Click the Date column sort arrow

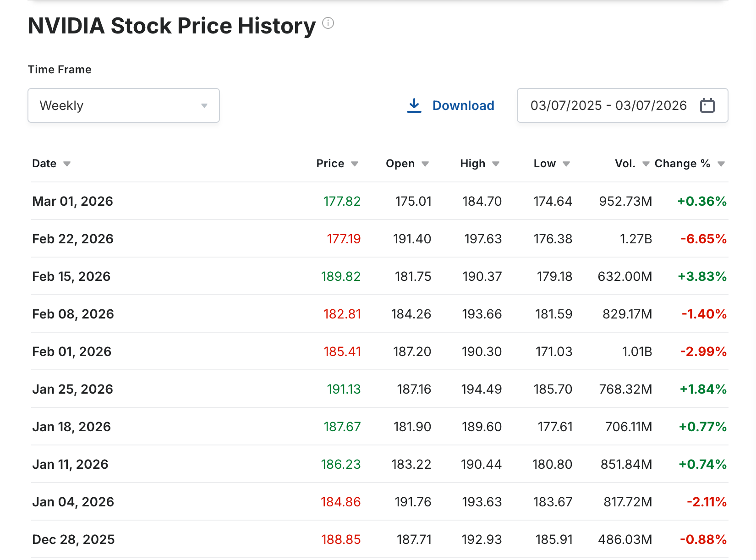(67, 164)
